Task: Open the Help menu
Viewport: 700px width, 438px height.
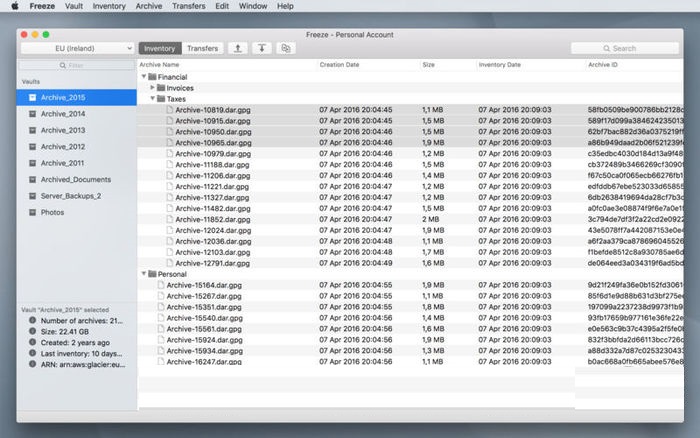Action: (285, 6)
